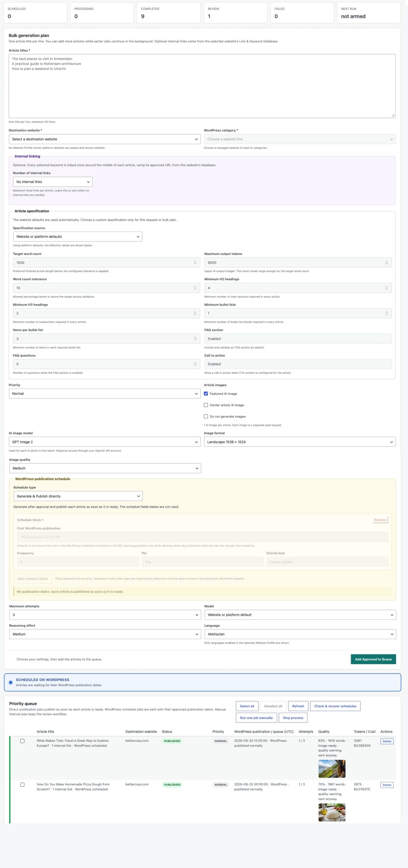Click the Stop process button
408x868 pixels.
point(293,718)
